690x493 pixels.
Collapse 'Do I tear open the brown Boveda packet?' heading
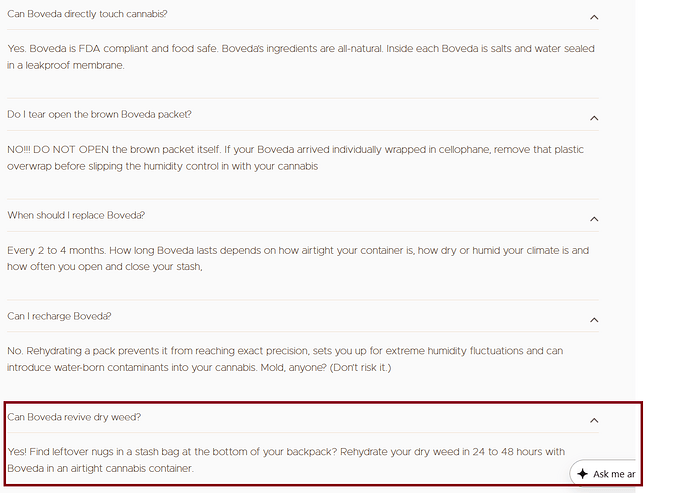click(99, 115)
